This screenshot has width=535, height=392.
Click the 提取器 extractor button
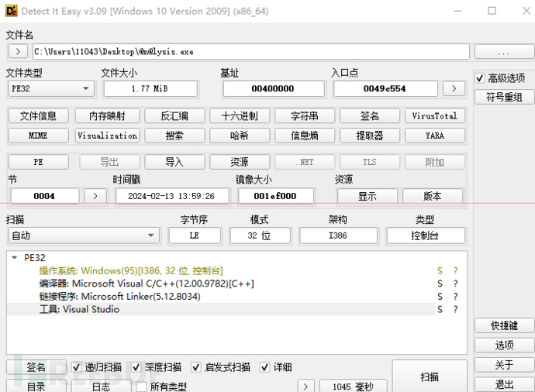point(370,136)
